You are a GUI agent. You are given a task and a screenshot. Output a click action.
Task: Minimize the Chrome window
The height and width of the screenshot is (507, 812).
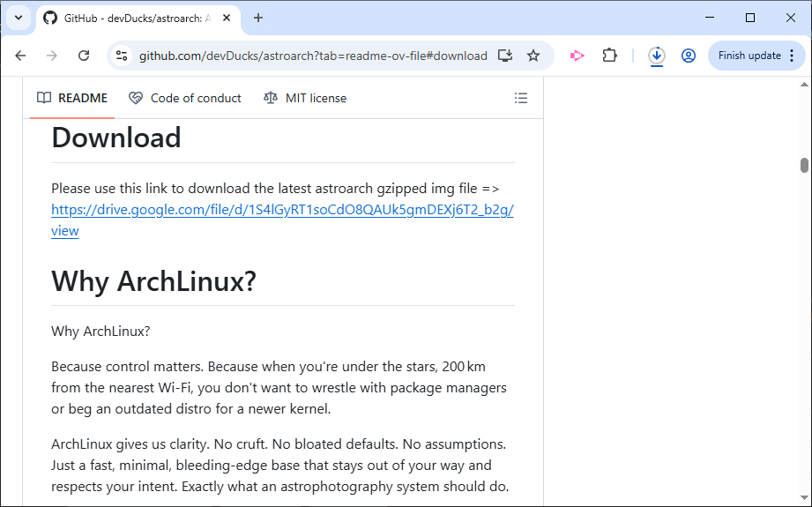coord(710,18)
